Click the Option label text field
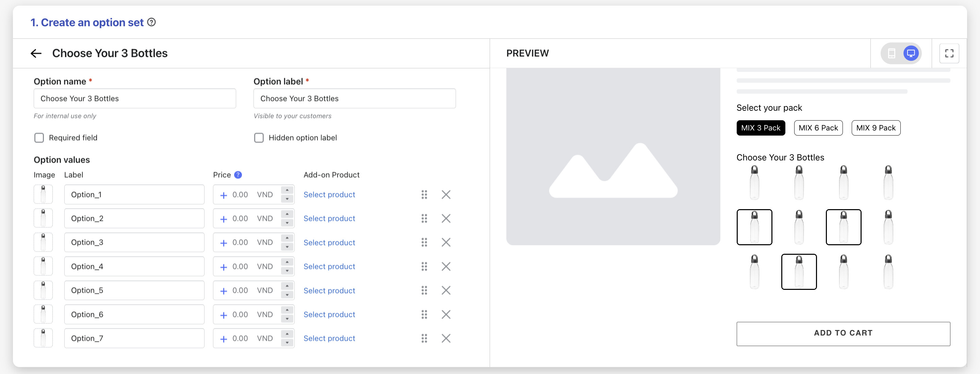Viewport: 980px width, 374px height. point(354,99)
